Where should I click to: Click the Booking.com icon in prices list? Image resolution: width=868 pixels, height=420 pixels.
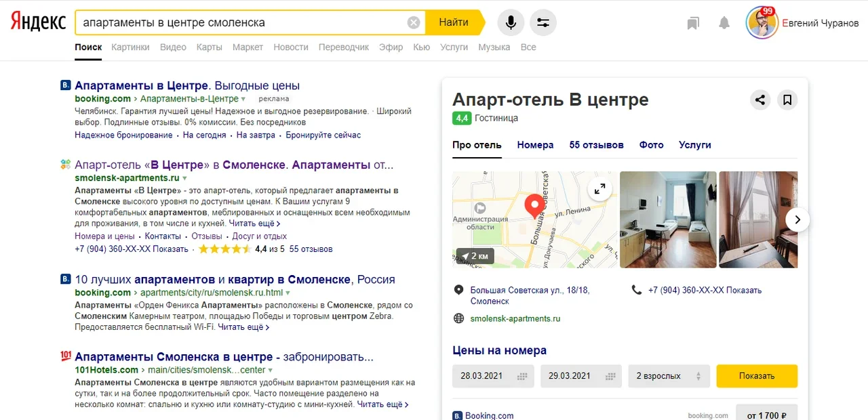(x=458, y=415)
